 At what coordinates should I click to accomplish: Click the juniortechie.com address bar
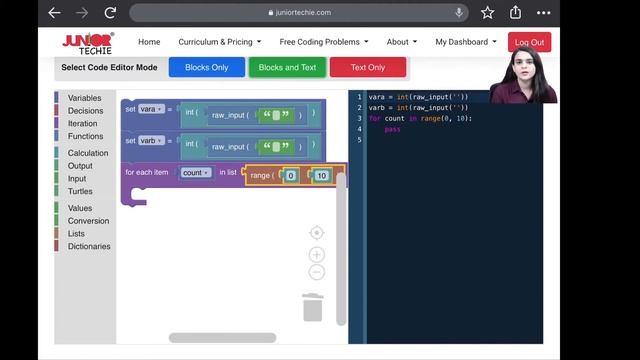click(x=299, y=13)
